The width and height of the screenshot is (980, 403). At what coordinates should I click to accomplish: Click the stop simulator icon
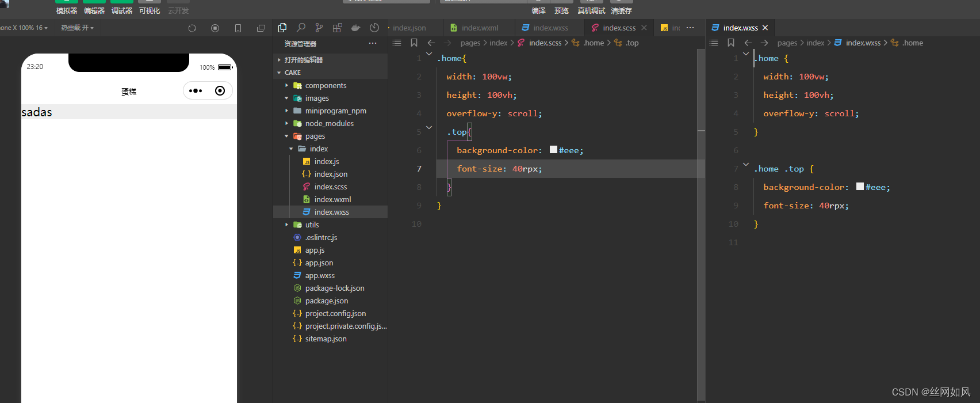215,28
